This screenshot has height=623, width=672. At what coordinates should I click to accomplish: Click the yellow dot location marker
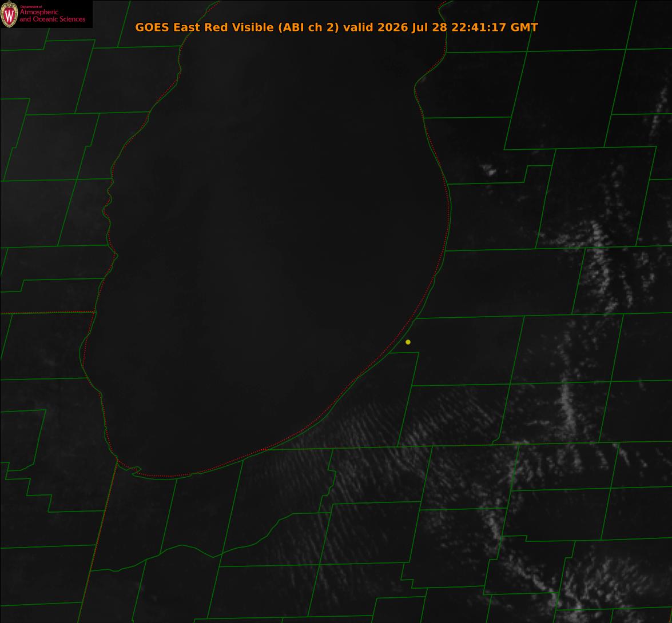click(x=408, y=342)
